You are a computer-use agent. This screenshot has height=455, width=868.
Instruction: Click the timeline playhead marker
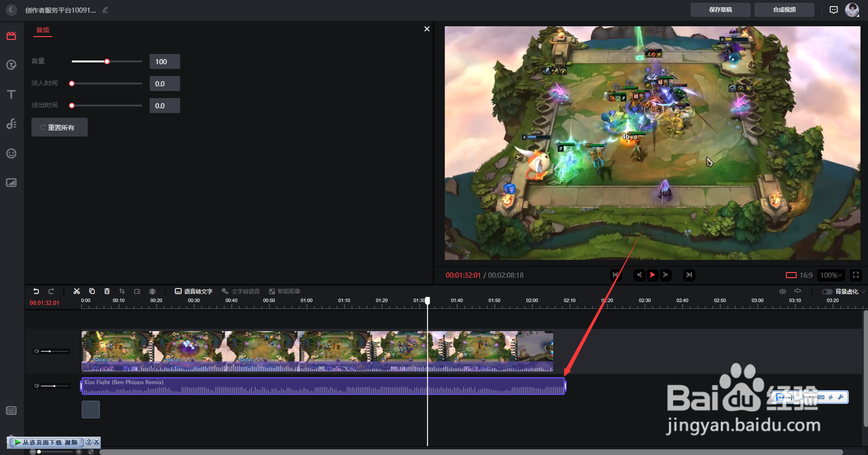(427, 301)
